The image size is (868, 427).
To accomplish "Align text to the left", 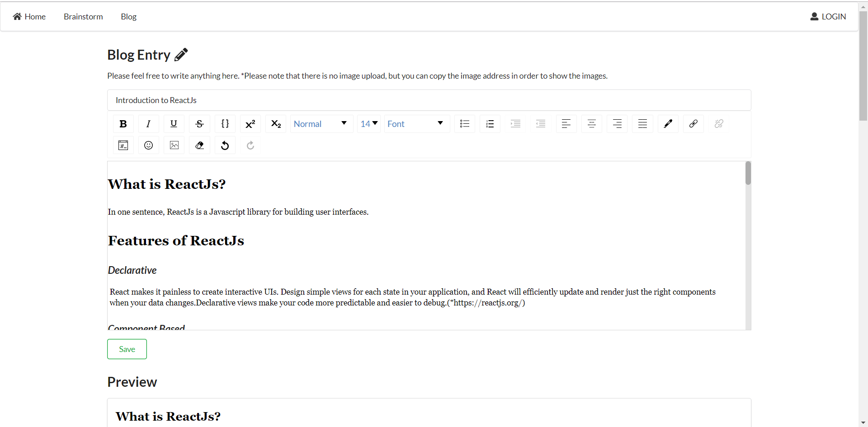I will [x=566, y=124].
